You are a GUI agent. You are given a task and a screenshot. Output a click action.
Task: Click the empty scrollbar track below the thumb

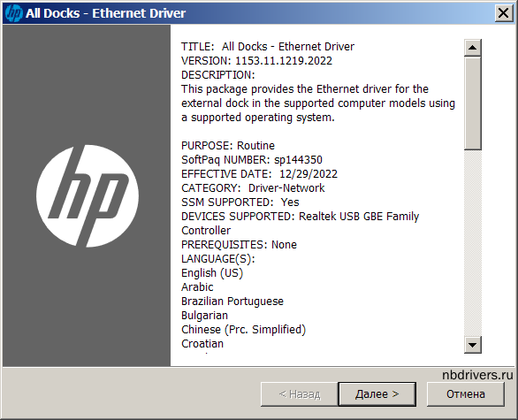tap(472, 243)
